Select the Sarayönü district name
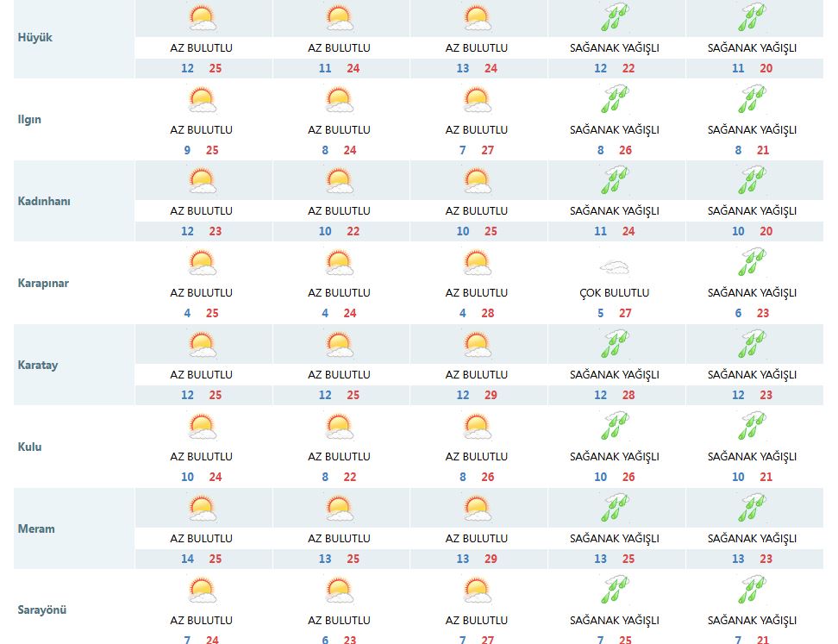The height and width of the screenshot is (644, 838). point(42,610)
